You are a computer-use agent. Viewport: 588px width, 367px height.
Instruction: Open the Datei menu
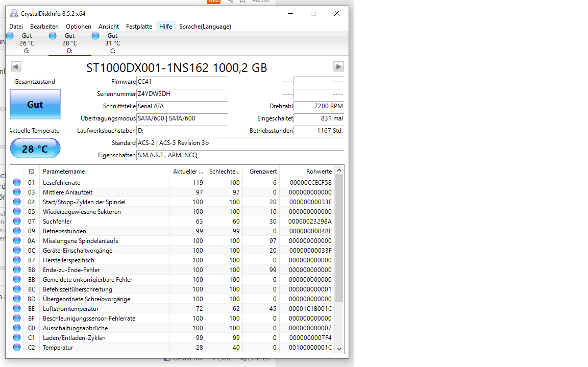[16, 27]
